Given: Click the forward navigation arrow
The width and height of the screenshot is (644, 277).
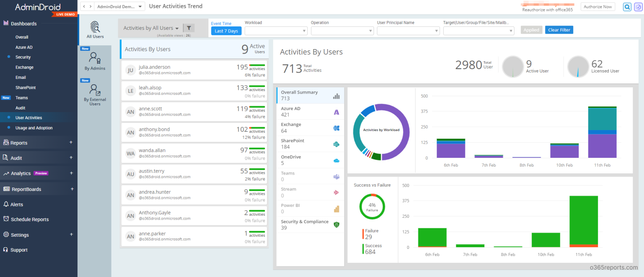Looking at the screenshot, I should coord(90,6).
